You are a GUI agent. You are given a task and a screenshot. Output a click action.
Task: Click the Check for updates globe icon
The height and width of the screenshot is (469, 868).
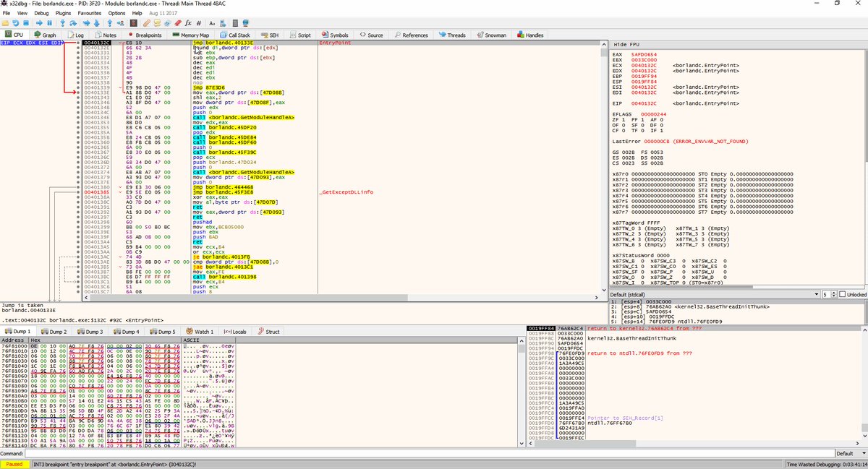246,23
